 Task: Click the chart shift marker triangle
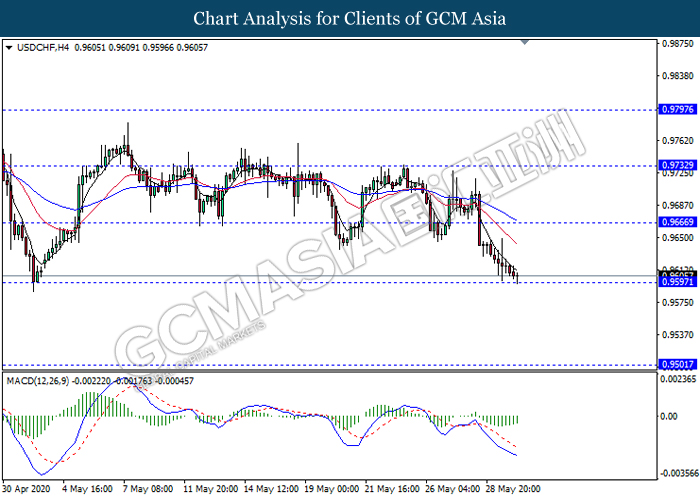[x=525, y=42]
